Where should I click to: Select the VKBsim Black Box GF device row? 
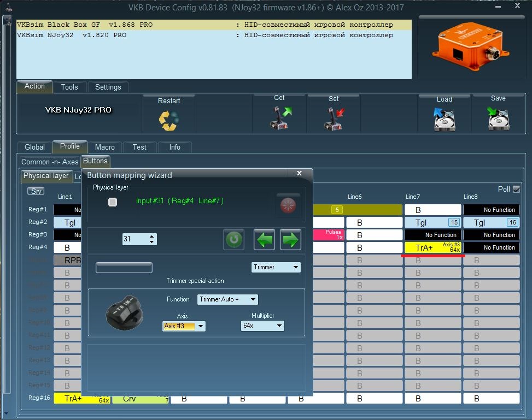point(214,25)
